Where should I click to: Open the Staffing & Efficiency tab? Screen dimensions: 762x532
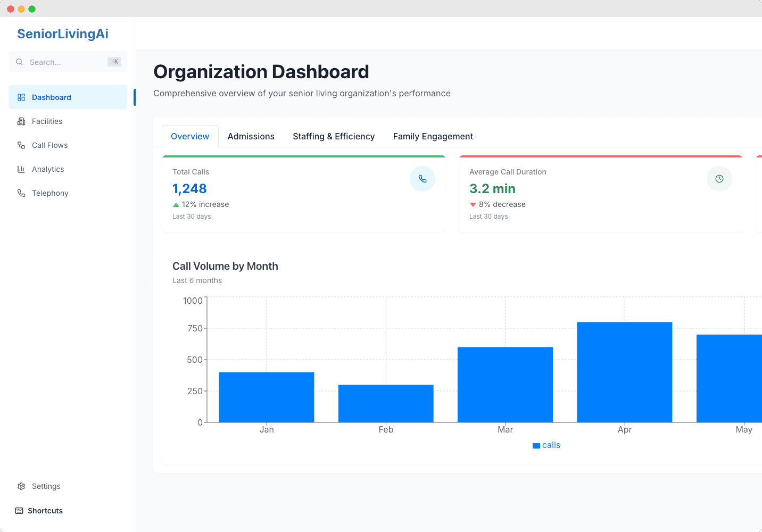(334, 136)
